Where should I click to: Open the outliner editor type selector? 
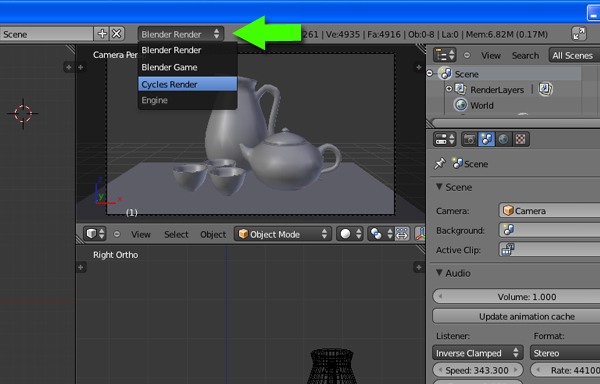pyautogui.click(x=444, y=55)
